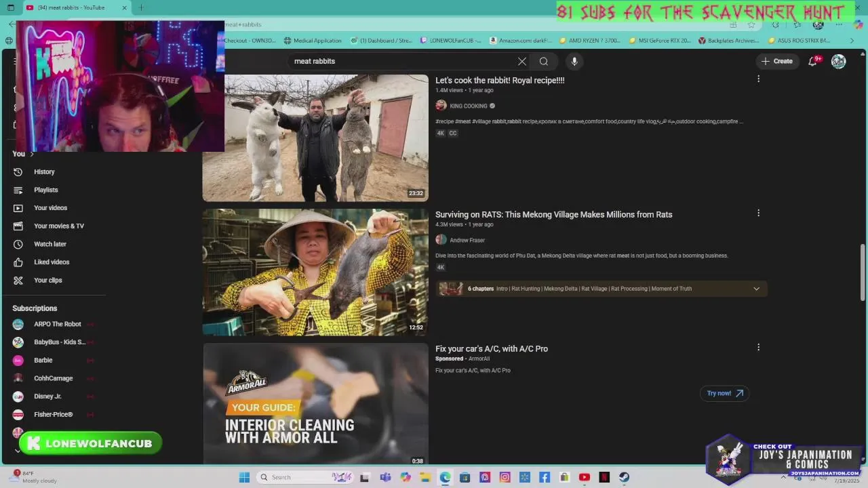Click the page vertical scrollbar
This screenshot has height=488, width=868.
point(863,272)
